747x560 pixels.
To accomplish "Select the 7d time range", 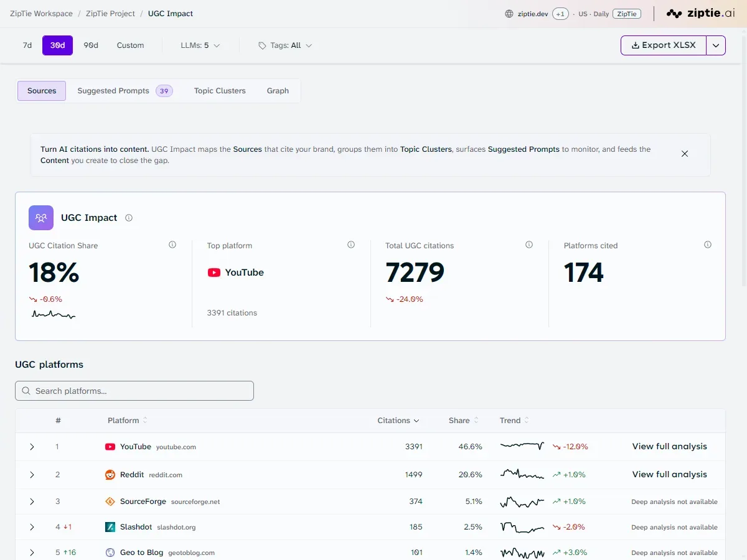I will pyautogui.click(x=27, y=45).
